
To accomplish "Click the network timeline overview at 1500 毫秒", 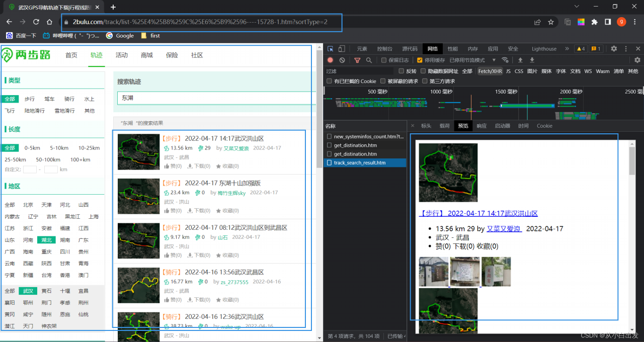I will coord(506,92).
